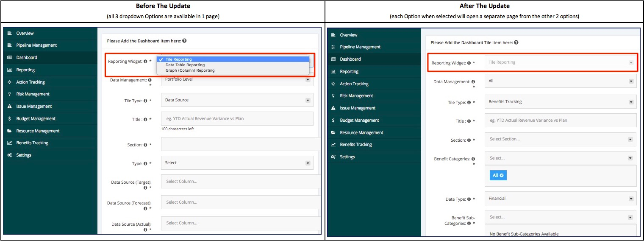Open the Portfolio Level Data Management dropdown
644x241 pixels.
click(237, 80)
